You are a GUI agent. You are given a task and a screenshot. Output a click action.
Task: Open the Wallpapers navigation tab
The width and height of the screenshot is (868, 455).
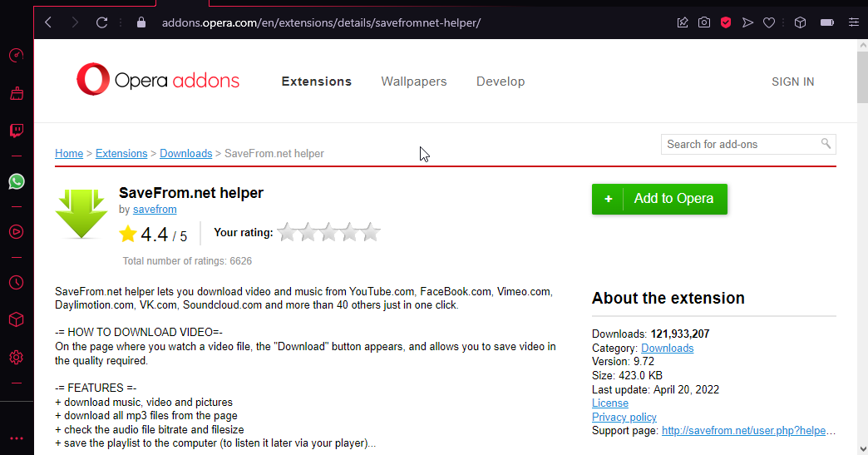[x=414, y=82]
